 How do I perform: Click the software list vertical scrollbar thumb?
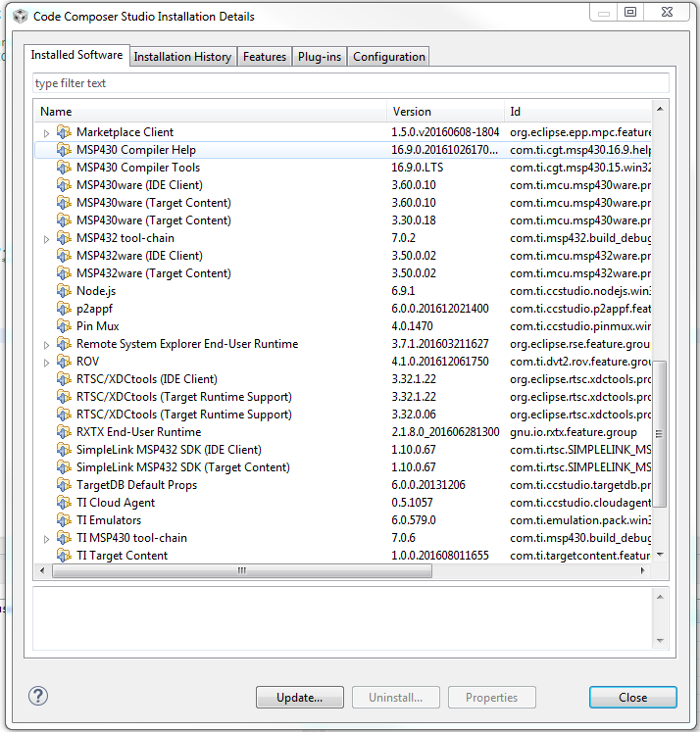pos(660,434)
